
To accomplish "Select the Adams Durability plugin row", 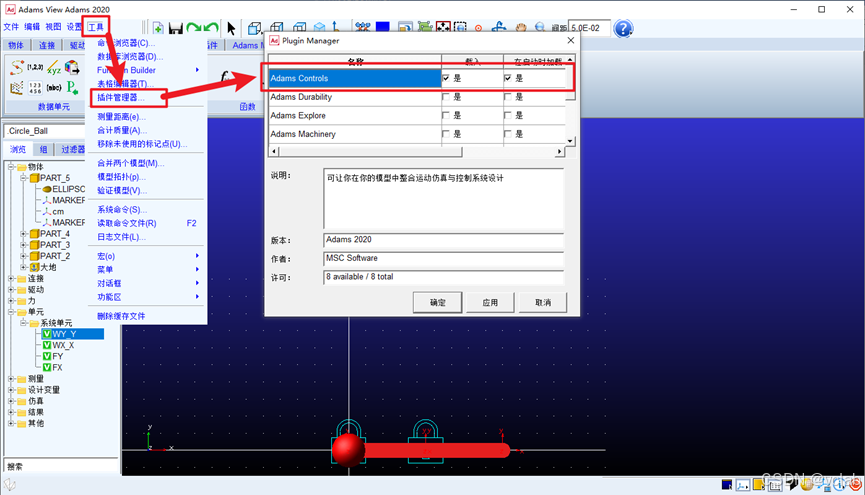I will click(x=355, y=97).
